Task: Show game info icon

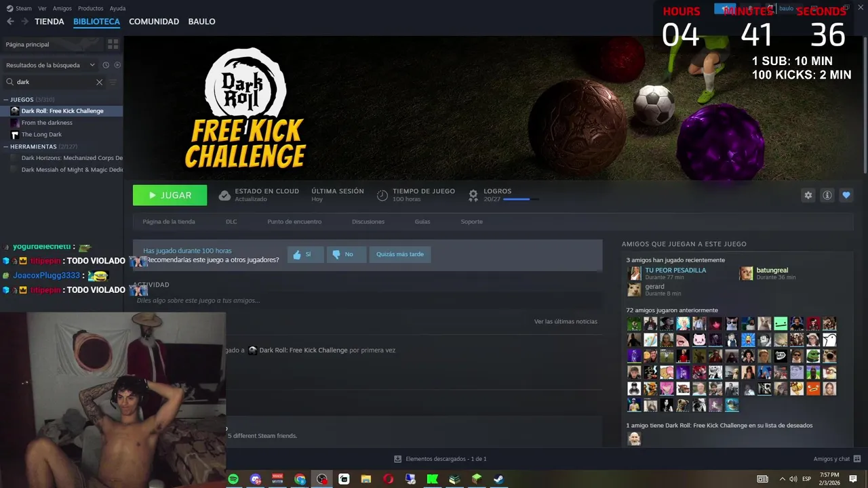Action: (x=827, y=195)
